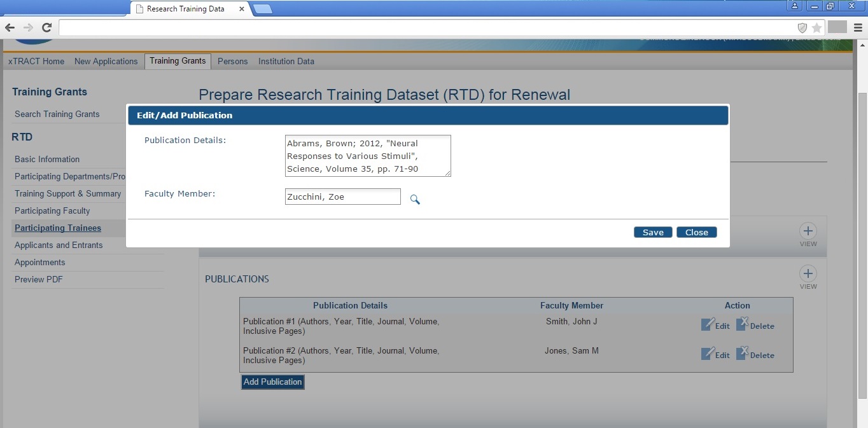This screenshot has width=868, height=428.
Task: Click the browser back arrow
Action: pos(10,27)
